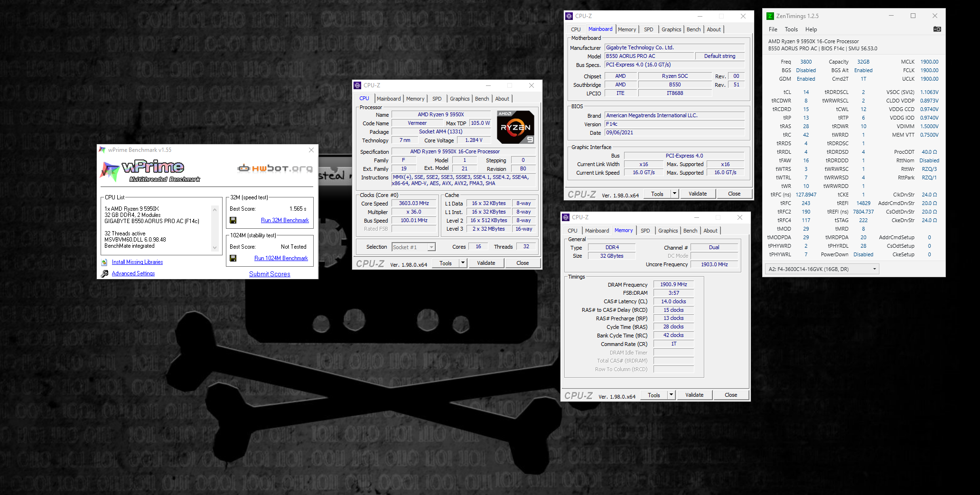The image size is (980, 495).
Task: Click the save icon next to Run 1024M Benchmark
Action: point(233,258)
